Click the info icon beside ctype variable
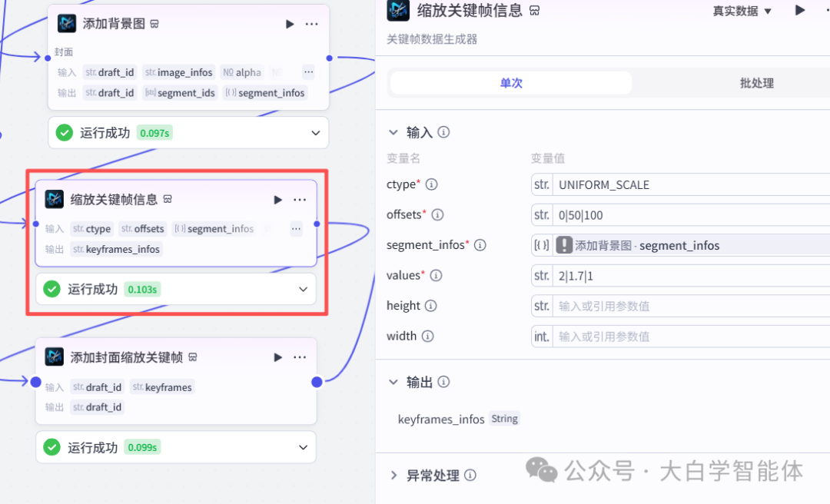830x504 pixels. (431, 184)
